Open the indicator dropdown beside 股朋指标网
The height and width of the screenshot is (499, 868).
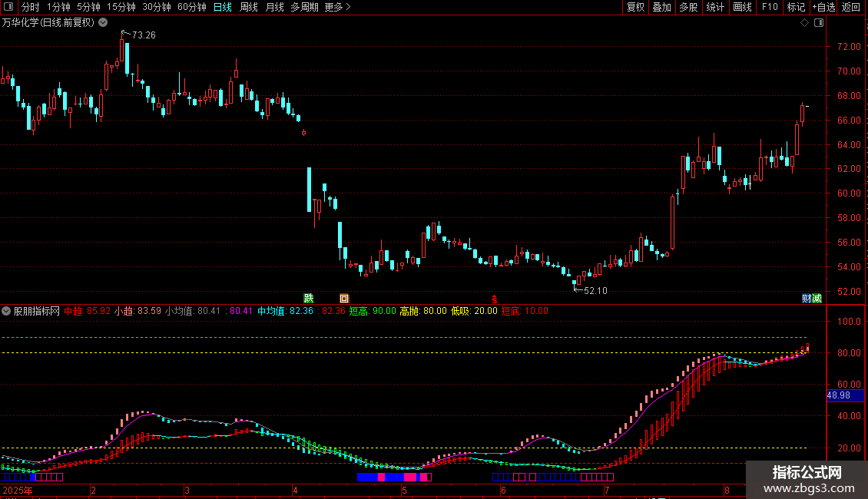[x=6, y=311]
